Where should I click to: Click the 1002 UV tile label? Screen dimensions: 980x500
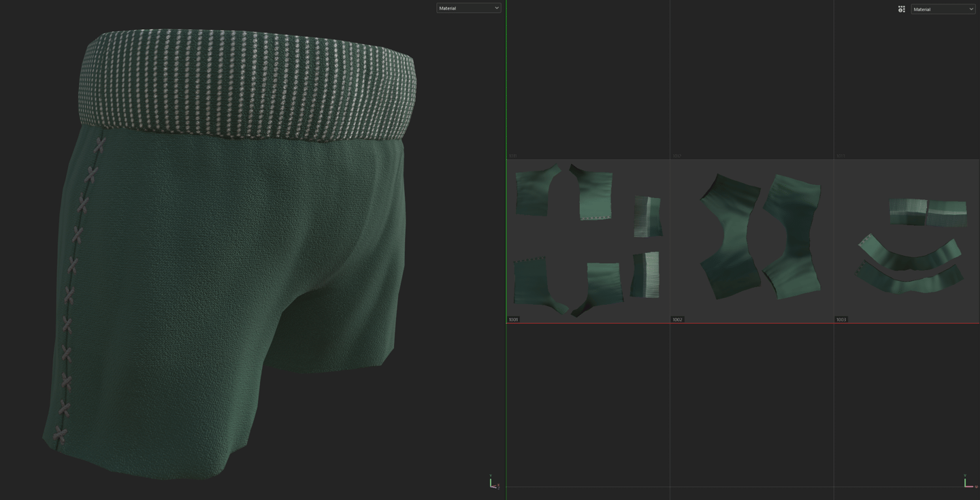[x=677, y=319]
